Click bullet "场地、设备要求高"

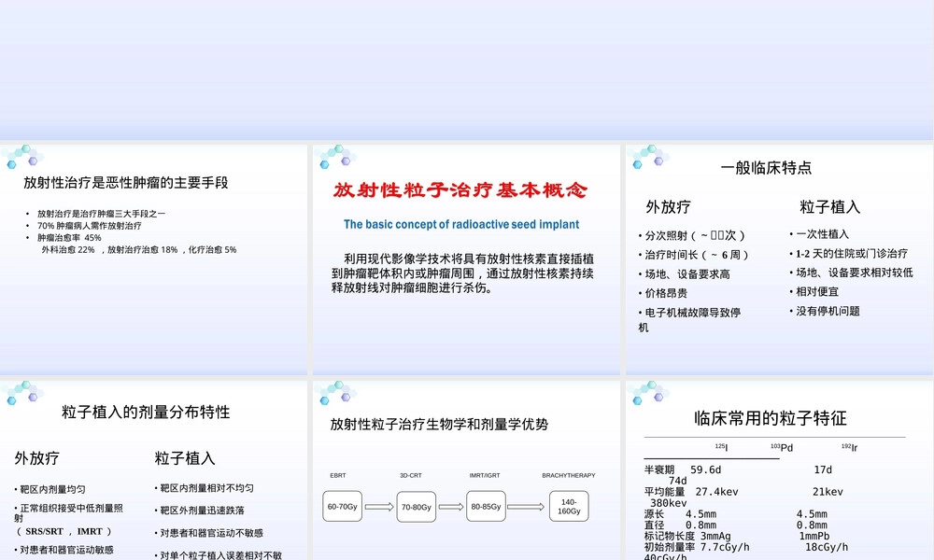coord(684,274)
